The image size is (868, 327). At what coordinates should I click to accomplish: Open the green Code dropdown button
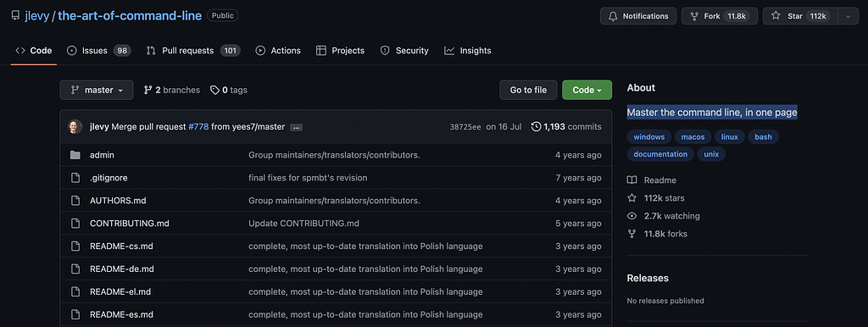tap(587, 90)
